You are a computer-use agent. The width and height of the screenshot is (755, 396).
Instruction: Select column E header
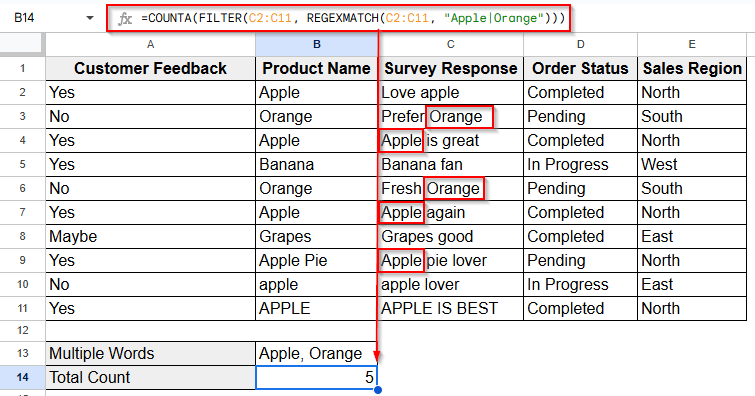[x=692, y=44]
